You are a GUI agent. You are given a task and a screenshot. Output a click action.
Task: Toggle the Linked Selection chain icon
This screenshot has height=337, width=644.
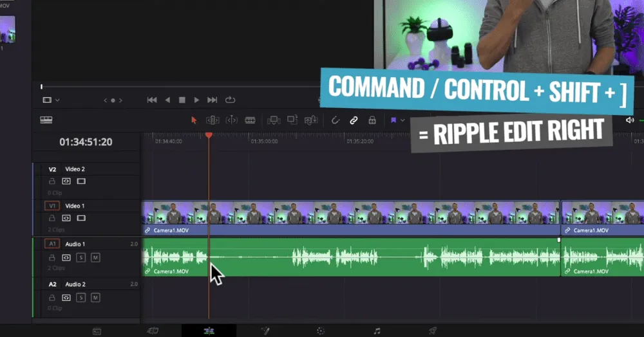[x=354, y=120]
